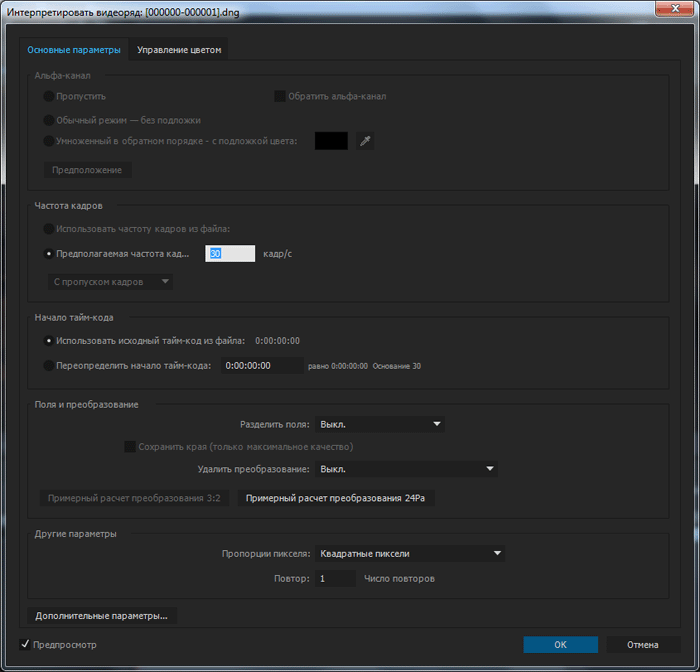Image resolution: width=700 pixels, height=672 pixels.
Task: Click the Отмена button
Action: click(x=643, y=645)
